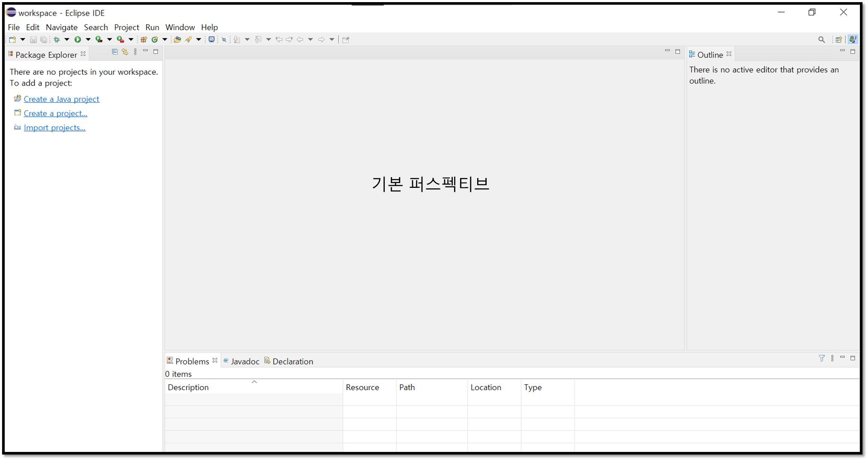Switch to the Declaration tab
Image resolution: width=868 pixels, height=460 pixels.
pyautogui.click(x=289, y=361)
